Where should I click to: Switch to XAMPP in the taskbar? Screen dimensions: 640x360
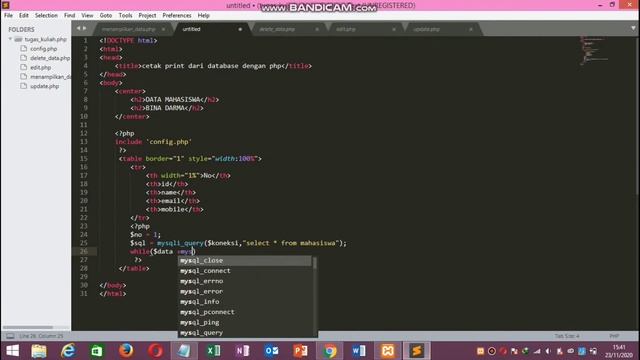(388, 351)
